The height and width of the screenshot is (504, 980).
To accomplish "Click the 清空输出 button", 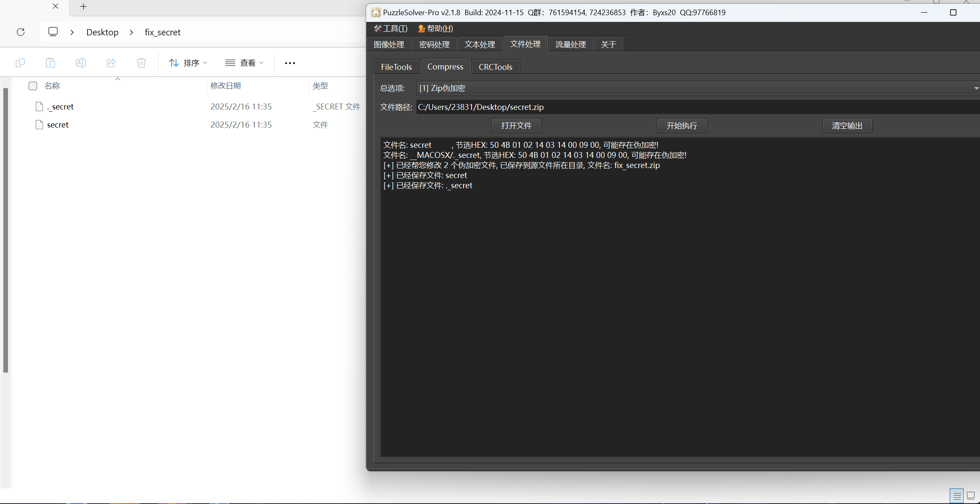I will click(847, 125).
